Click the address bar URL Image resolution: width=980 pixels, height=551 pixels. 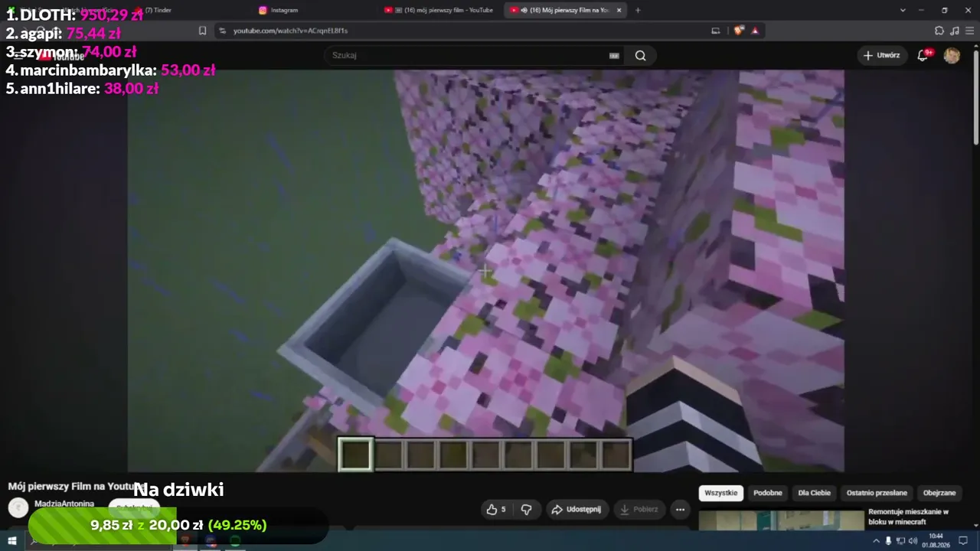click(x=290, y=31)
